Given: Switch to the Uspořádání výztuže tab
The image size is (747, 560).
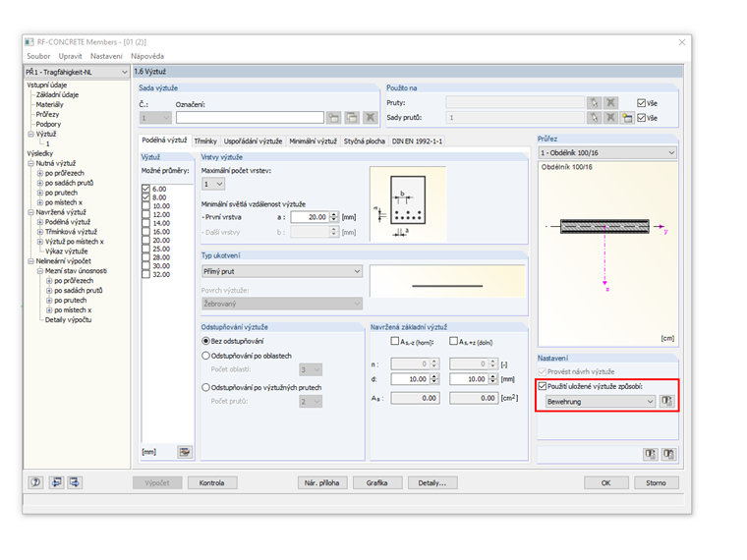Looking at the screenshot, I should tap(253, 140).
